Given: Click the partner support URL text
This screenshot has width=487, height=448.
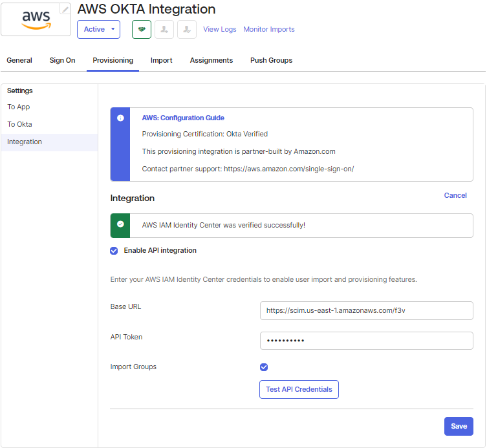Looking at the screenshot, I should pyautogui.click(x=289, y=169).
